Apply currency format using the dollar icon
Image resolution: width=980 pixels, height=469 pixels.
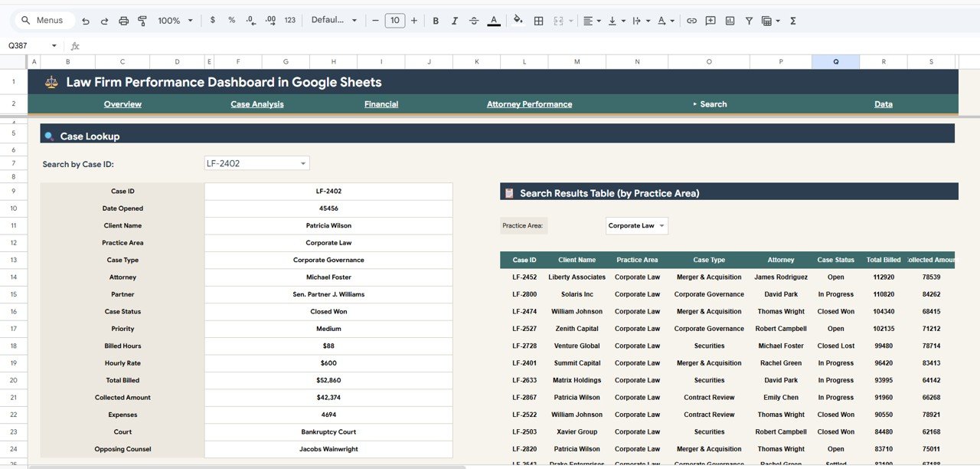pos(213,20)
